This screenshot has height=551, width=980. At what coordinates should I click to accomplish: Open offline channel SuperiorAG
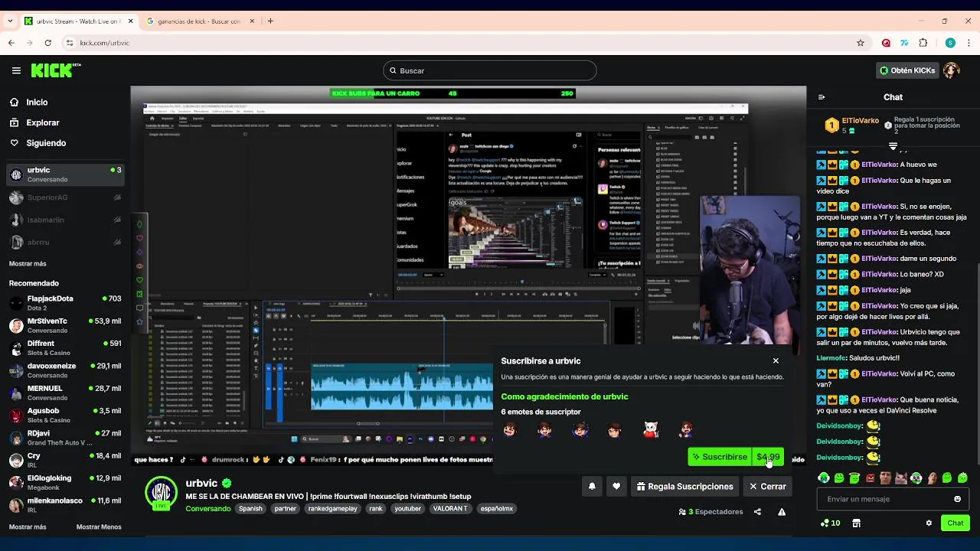(65, 197)
